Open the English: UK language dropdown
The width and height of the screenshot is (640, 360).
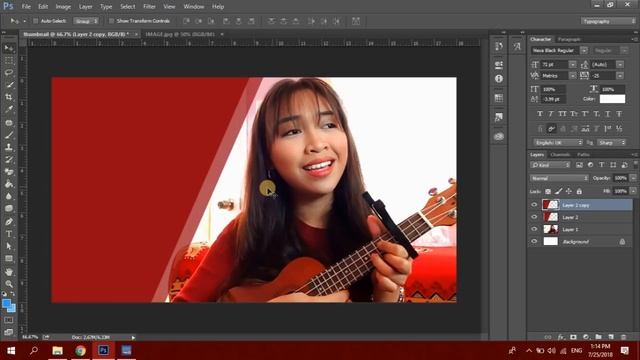point(558,142)
